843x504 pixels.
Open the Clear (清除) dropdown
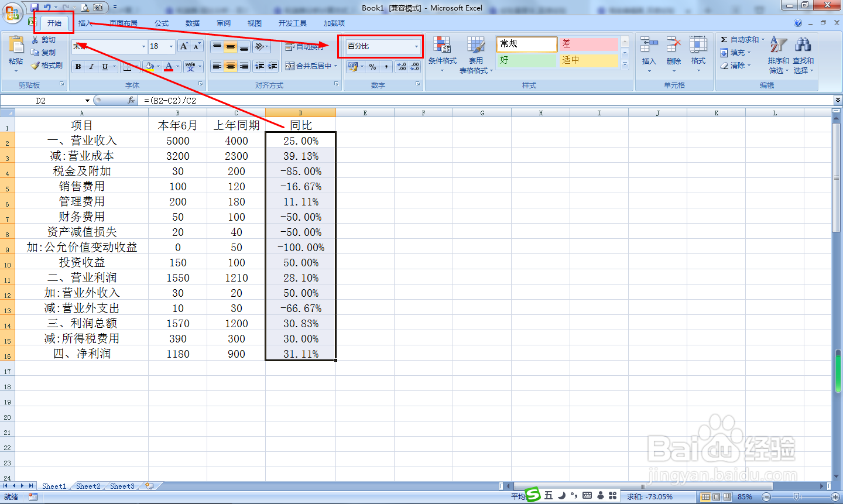pyautogui.click(x=736, y=66)
